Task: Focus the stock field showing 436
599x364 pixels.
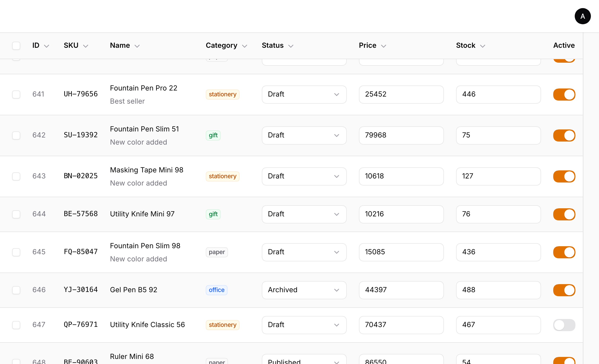Action: coord(498,252)
